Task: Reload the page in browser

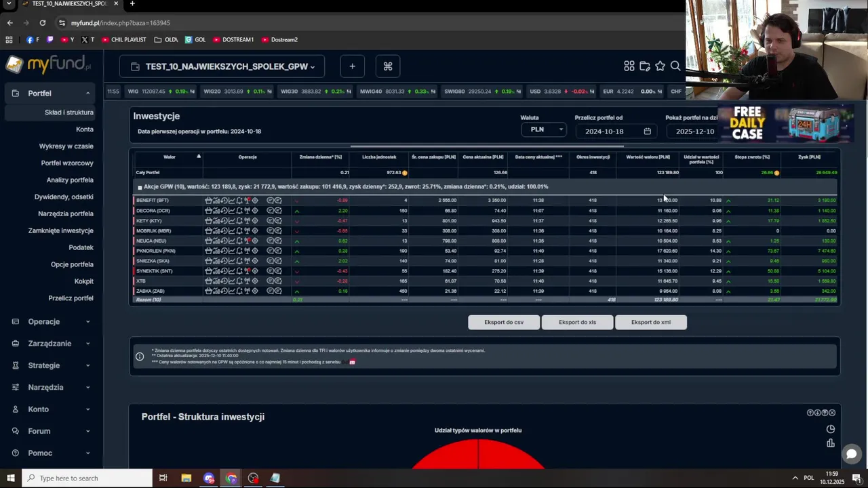Action: (42, 23)
